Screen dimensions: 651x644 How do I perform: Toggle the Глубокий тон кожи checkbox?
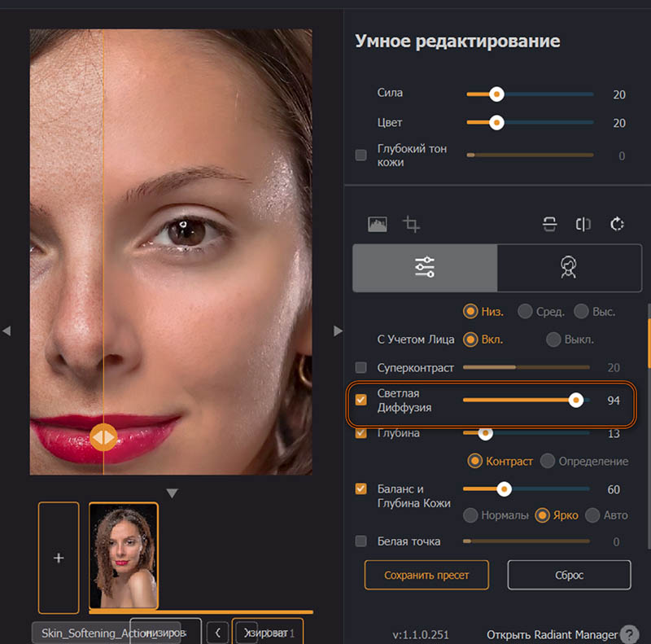point(361,155)
